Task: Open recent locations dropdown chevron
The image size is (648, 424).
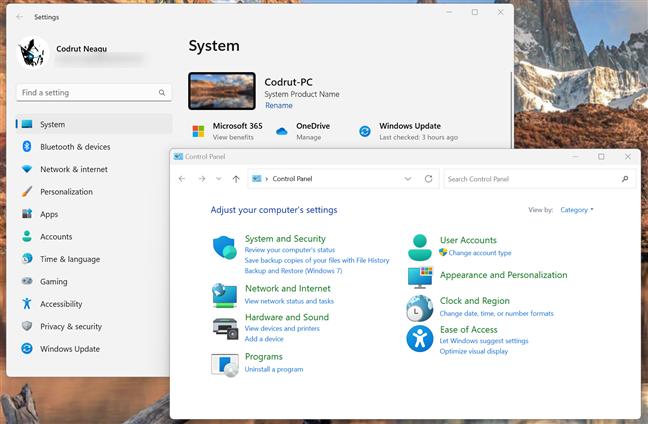Action: [x=219, y=179]
